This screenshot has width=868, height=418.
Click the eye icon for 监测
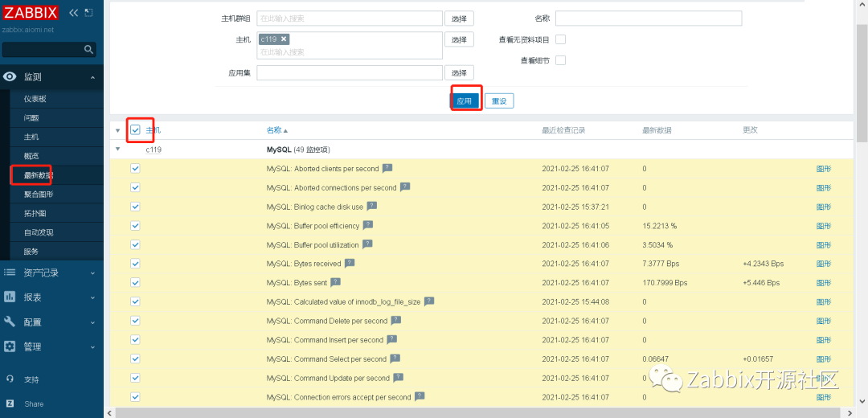[x=10, y=77]
